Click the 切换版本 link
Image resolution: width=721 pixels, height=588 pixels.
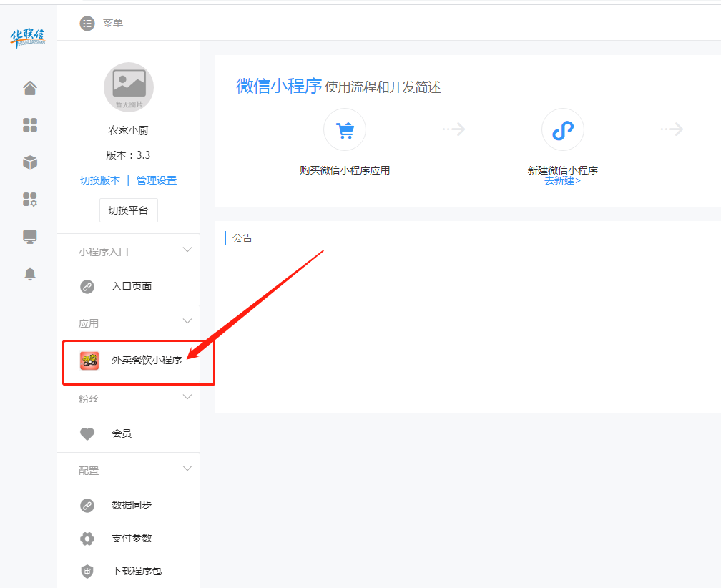coord(100,180)
